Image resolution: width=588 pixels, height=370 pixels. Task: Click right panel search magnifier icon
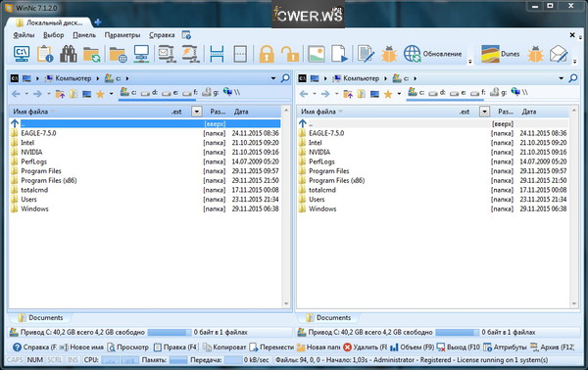pos(573,78)
